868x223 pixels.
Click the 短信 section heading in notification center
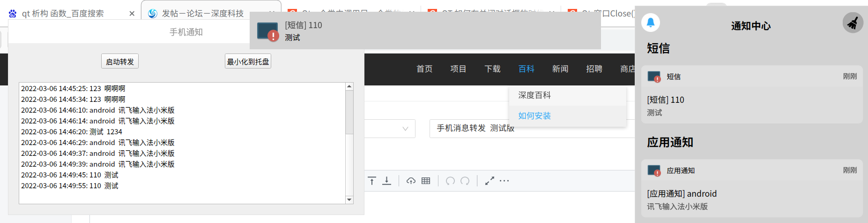(658, 48)
